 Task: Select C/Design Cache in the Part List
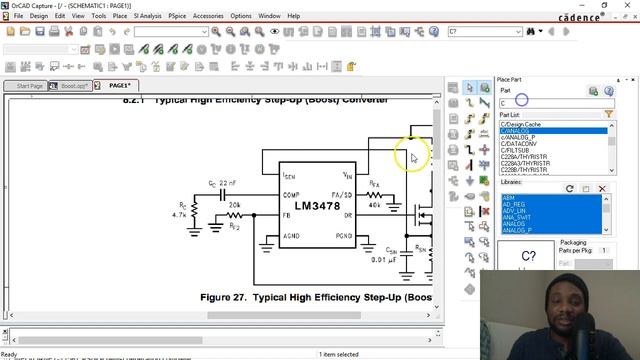coord(553,124)
